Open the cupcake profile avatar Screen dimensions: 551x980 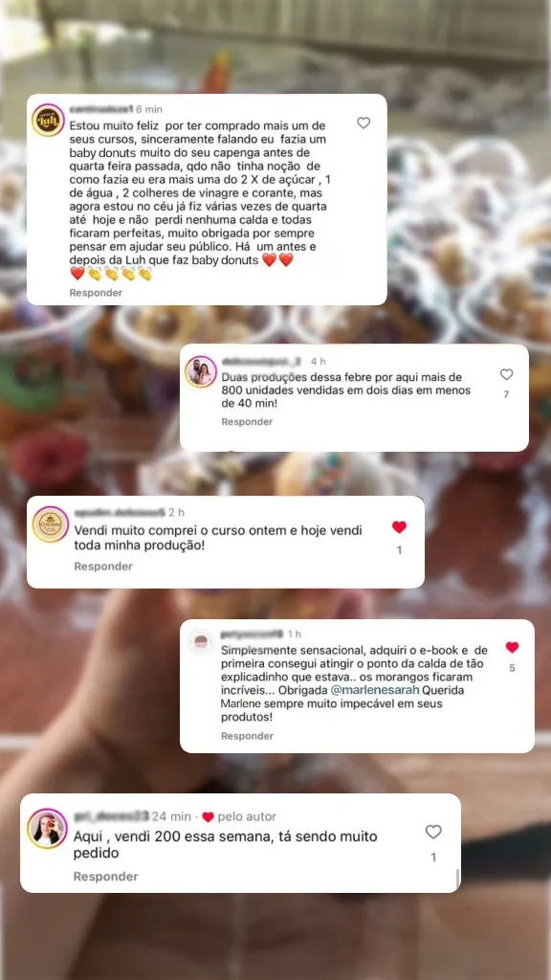point(201,642)
